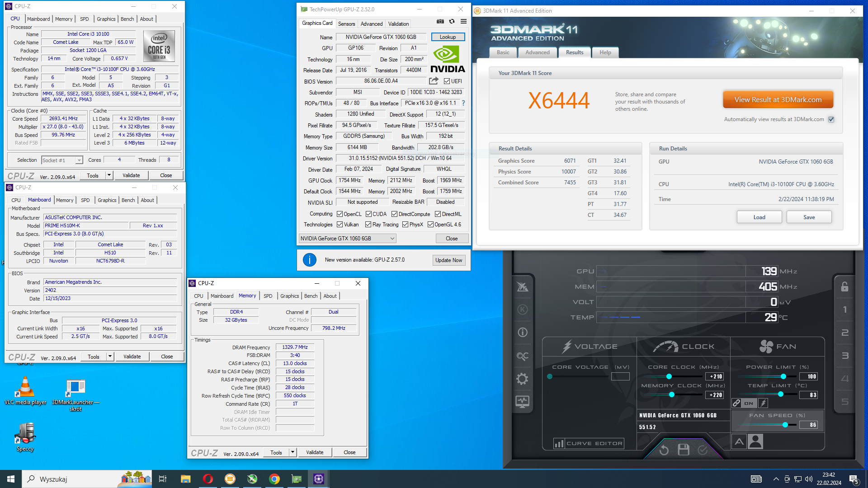
Task: Click View Result at 3DMark.com
Action: pos(778,99)
